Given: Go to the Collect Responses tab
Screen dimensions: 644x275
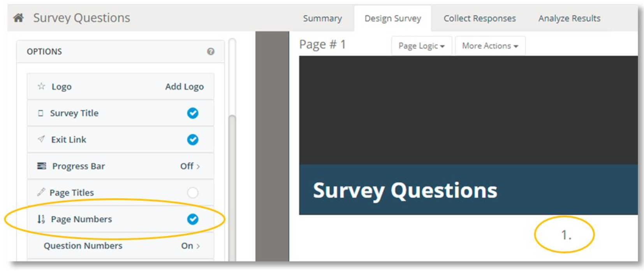Looking at the screenshot, I should (x=479, y=18).
